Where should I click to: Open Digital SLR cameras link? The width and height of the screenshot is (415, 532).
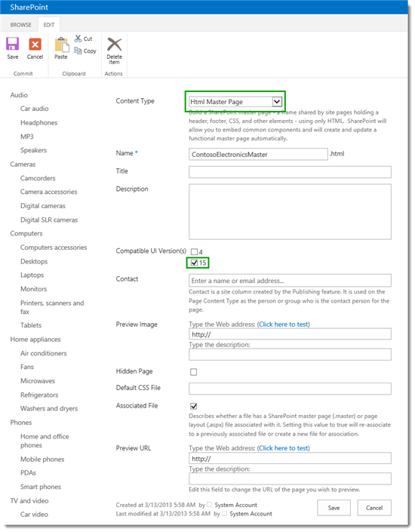49,220
